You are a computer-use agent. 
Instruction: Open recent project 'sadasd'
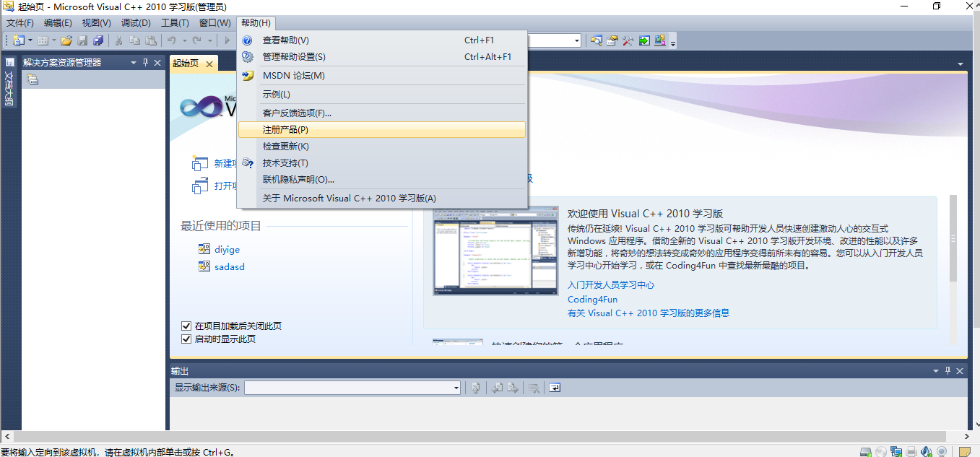tap(230, 267)
